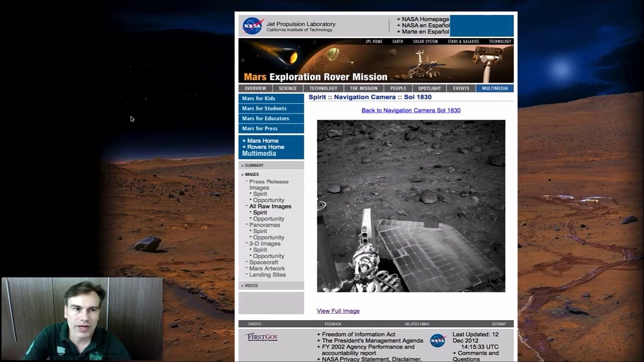Open View Full Image link
Image resolution: width=644 pixels, height=362 pixels.
(x=338, y=311)
